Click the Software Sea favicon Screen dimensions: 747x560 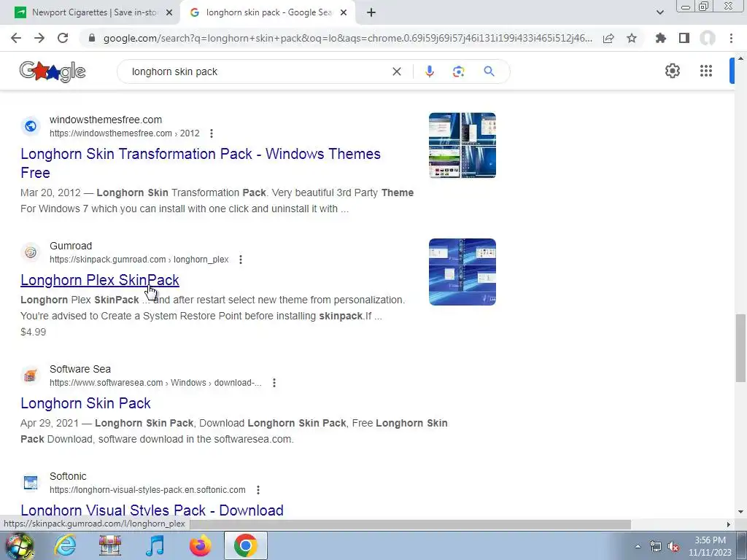point(31,376)
